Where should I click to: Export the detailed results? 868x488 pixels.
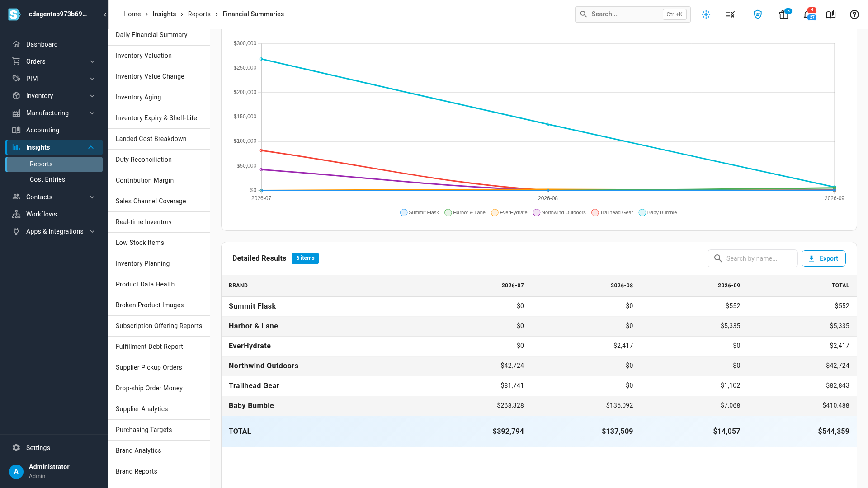[823, 258]
